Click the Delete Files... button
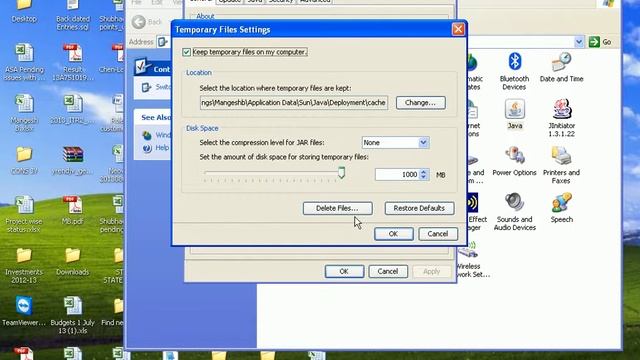The width and height of the screenshot is (640, 360). (337, 208)
